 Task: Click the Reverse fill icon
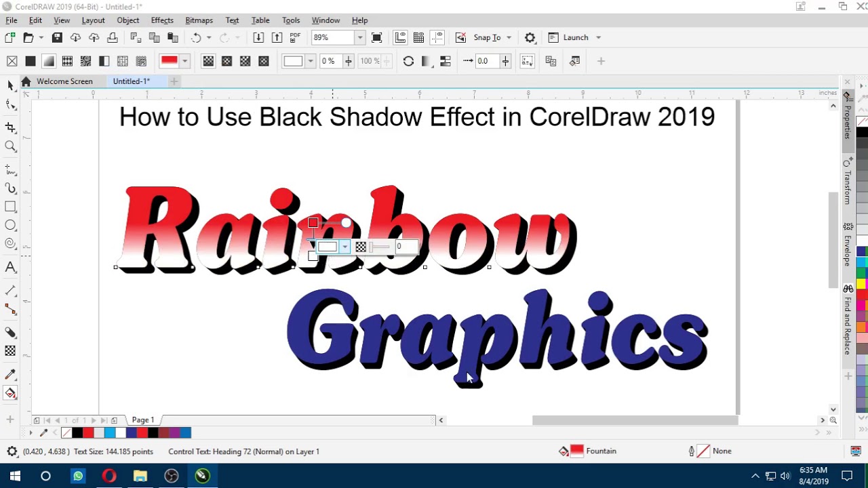pyautogui.click(x=408, y=61)
